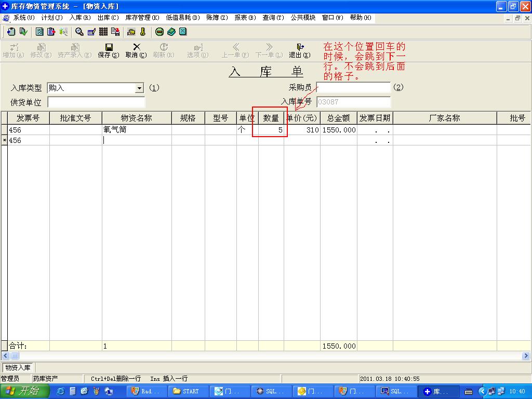Click the 总金额 column header
The image size is (532, 399).
339,118
